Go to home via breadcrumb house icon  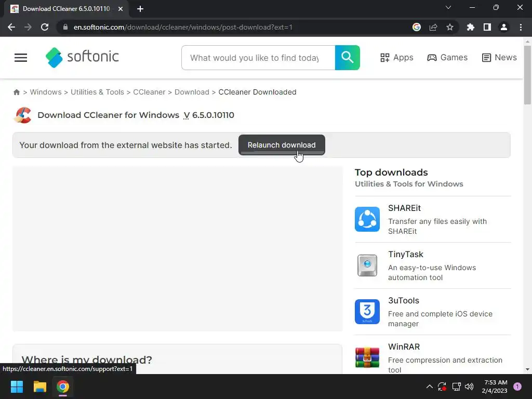coord(17,92)
